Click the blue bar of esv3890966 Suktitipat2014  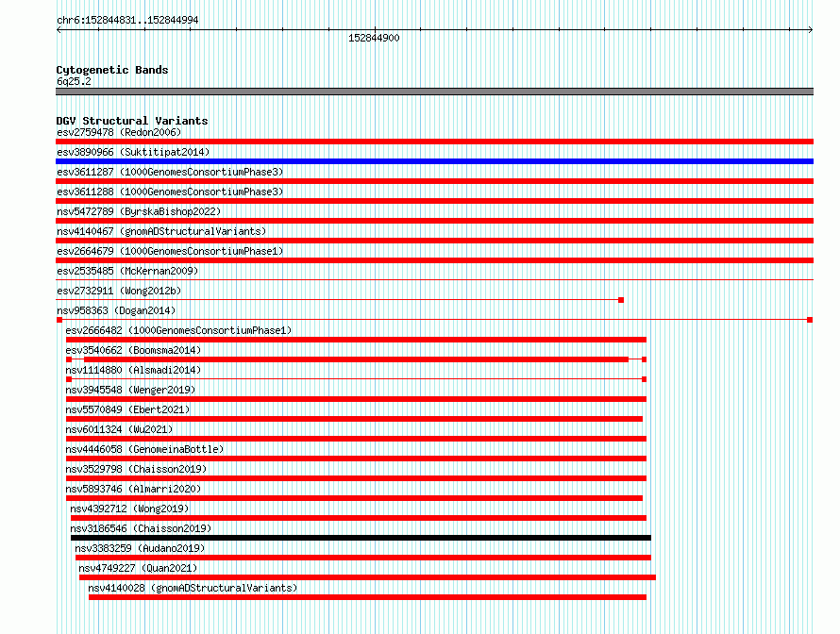[x=434, y=161]
